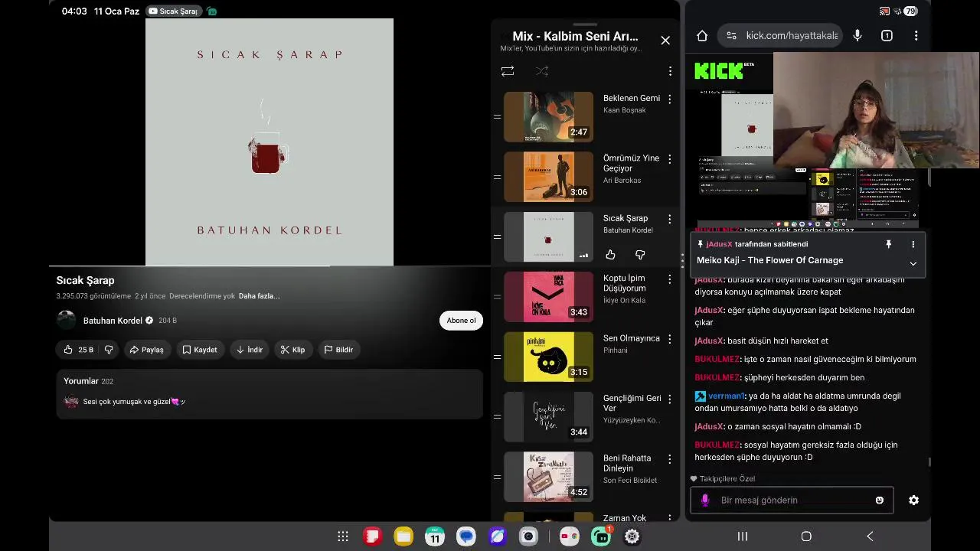Open options for Sen Olmayınca playlist item
This screenshot has height=551, width=980.
tap(670, 339)
